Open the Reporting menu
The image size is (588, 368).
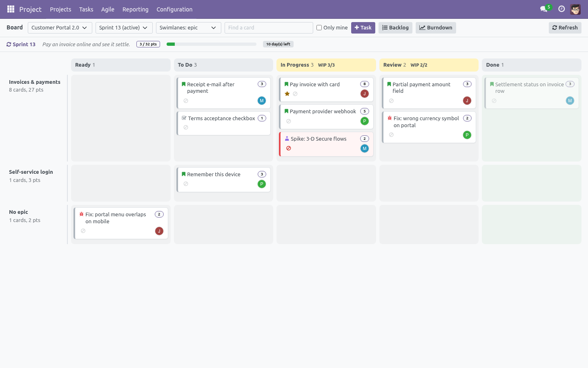pyautogui.click(x=136, y=9)
